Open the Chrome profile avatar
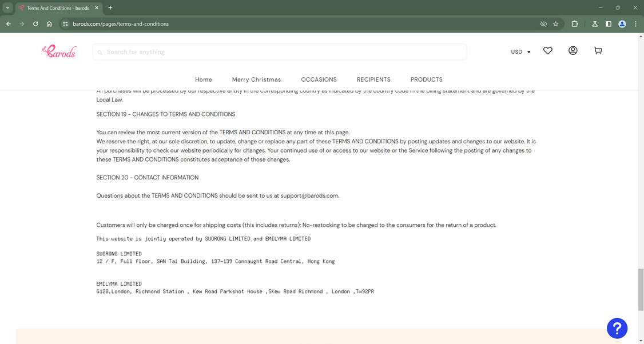This screenshot has width=644, height=344. [622, 24]
